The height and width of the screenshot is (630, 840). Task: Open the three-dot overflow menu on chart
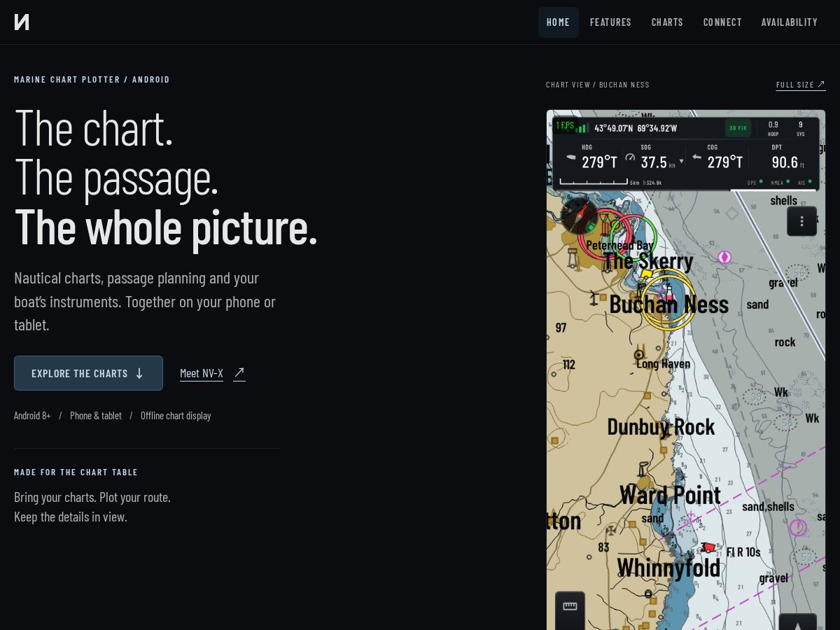pos(801,221)
